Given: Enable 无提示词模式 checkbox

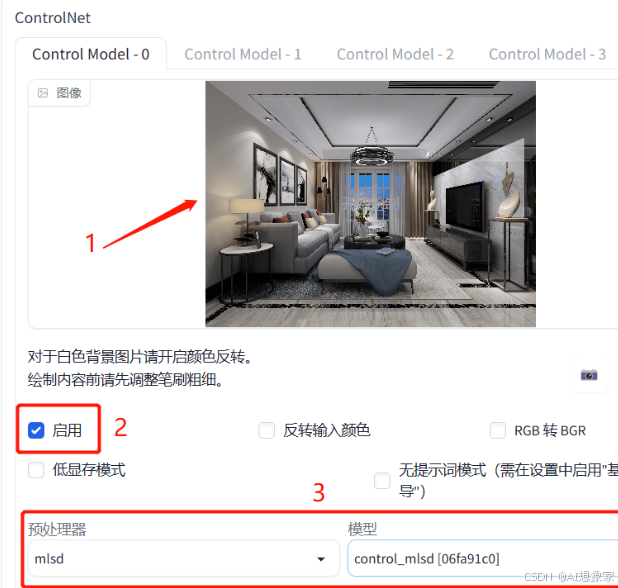Looking at the screenshot, I should point(382,480).
